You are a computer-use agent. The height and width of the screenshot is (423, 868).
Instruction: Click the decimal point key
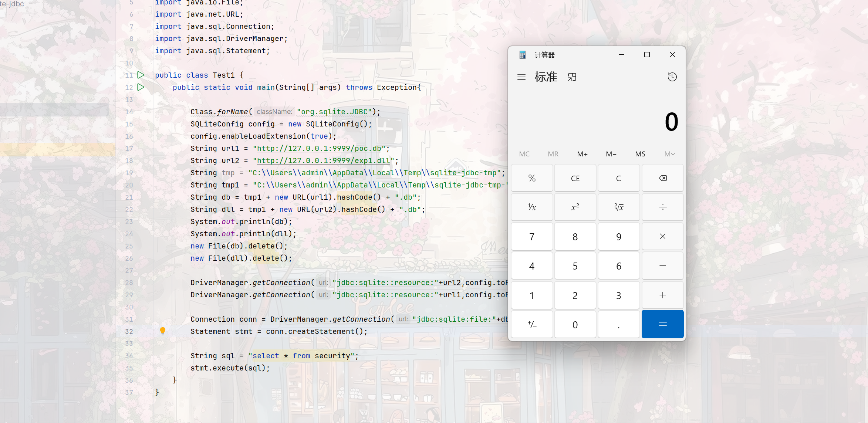pyautogui.click(x=619, y=324)
